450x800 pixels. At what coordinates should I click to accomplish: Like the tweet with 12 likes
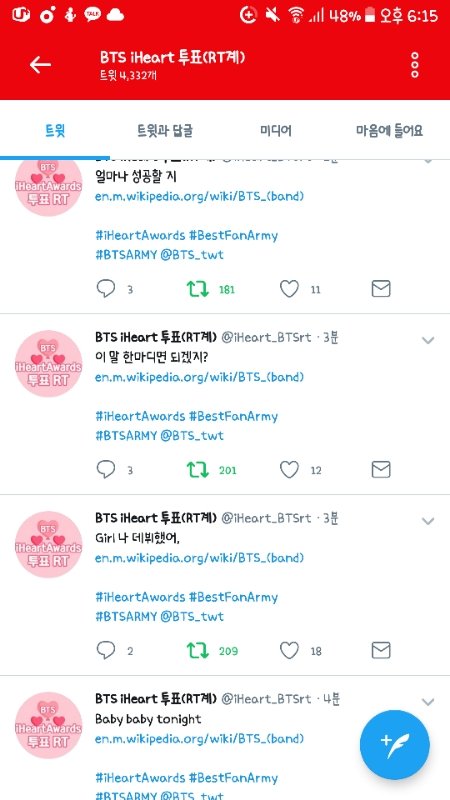pyautogui.click(x=289, y=470)
